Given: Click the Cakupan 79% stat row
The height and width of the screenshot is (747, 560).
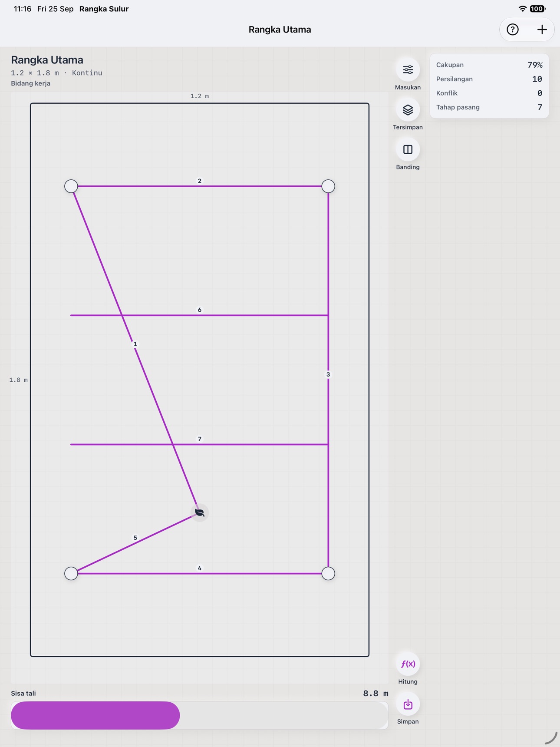Looking at the screenshot, I should click(489, 65).
